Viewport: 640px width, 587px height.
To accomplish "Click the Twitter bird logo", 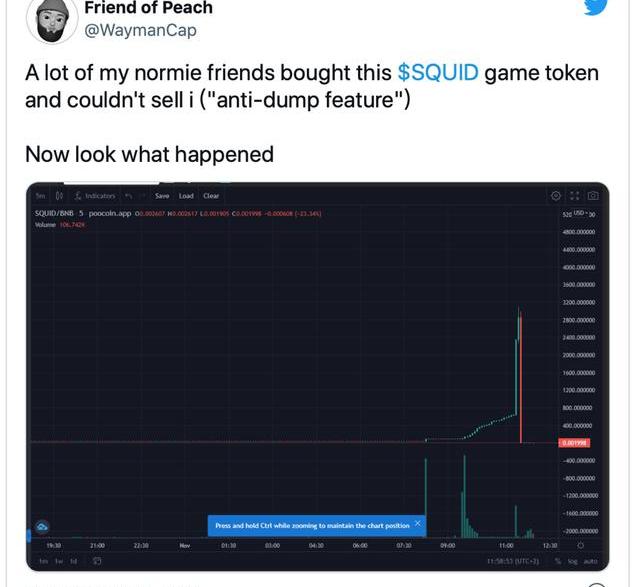I will pos(595,6).
